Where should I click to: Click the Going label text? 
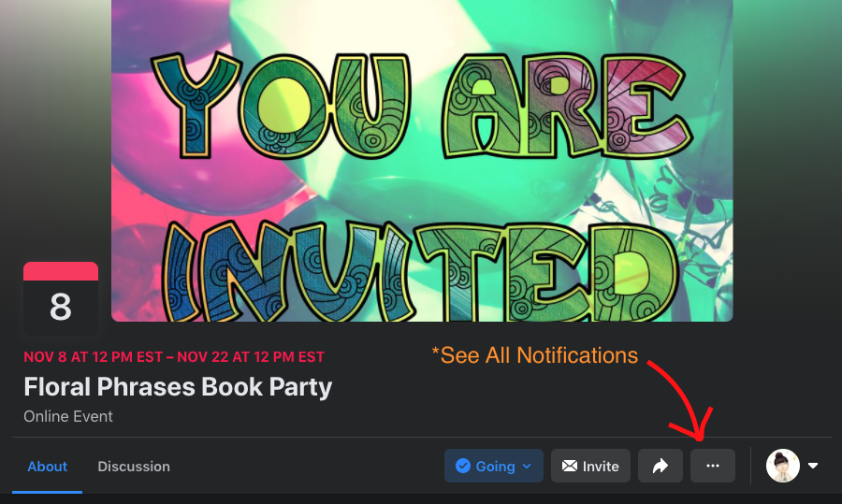click(495, 467)
